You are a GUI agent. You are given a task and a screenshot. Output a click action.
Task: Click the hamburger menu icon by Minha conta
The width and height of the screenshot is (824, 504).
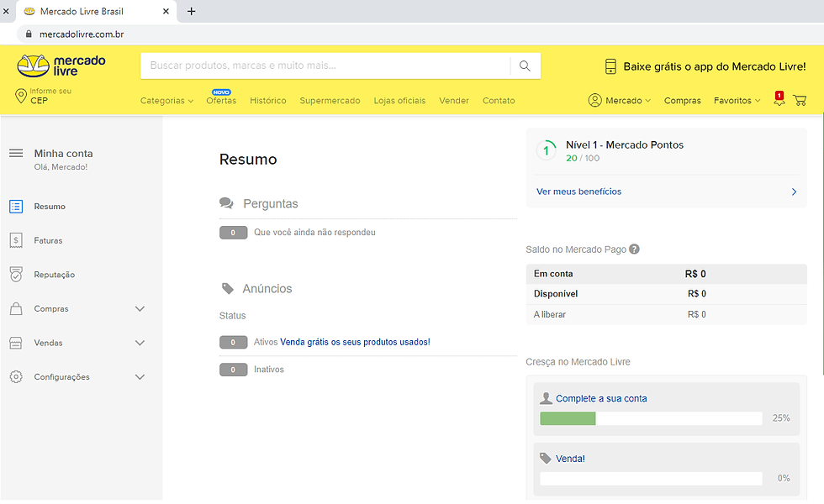16,153
